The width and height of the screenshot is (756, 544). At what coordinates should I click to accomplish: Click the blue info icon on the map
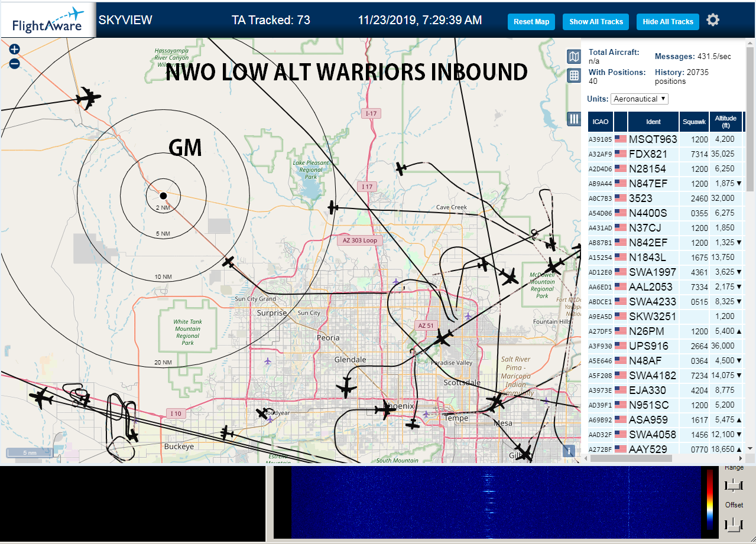(x=569, y=451)
